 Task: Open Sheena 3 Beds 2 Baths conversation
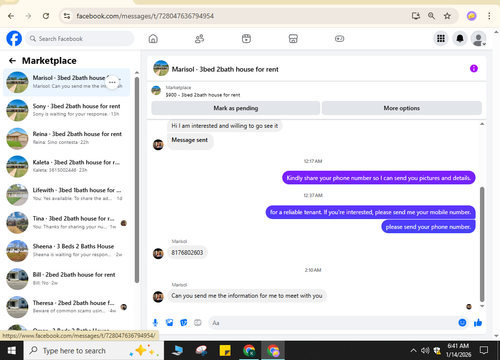pos(67,250)
